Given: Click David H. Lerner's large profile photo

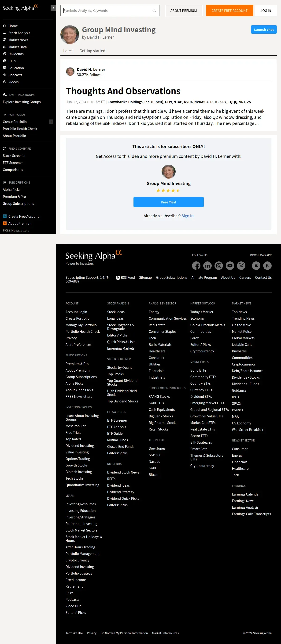Looking at the screenshot, I should 70,35.
